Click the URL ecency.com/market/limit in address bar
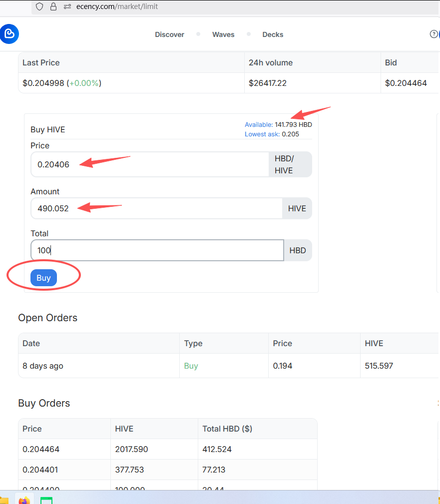440x504 pixels. click(x=117, y=6)
